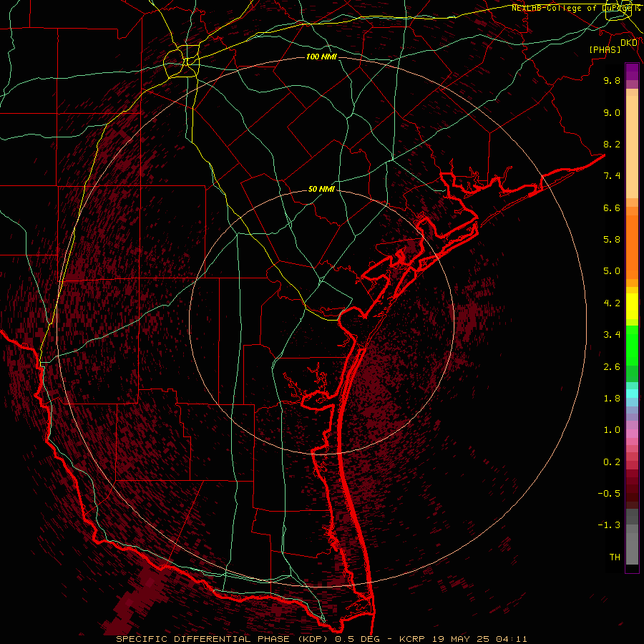Click the "19 MAY 25 04:11" timestamp
This screenshot has width=644, height=644.
(479, 639)
